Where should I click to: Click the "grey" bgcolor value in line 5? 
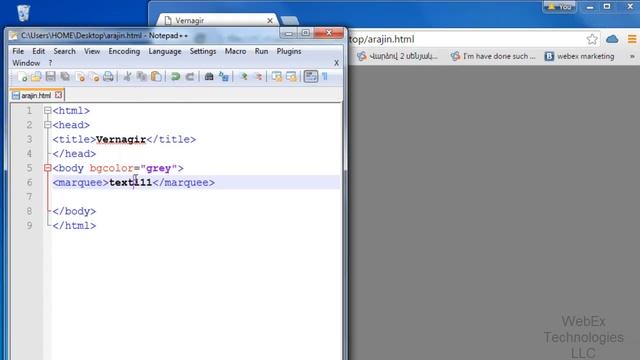pyautogui.click(x=158, y=168)
